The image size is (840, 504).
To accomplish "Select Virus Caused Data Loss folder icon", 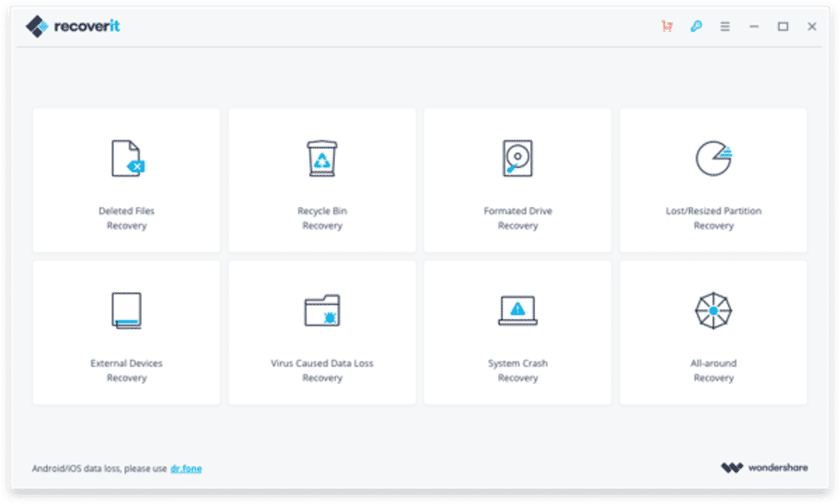I will tap(322, 310).
